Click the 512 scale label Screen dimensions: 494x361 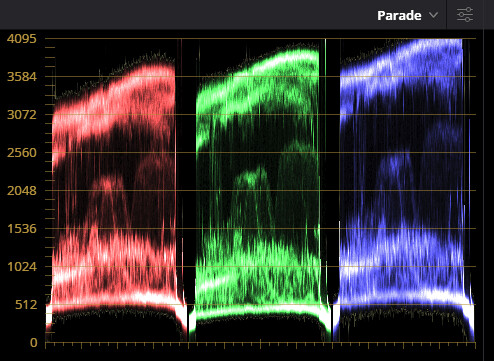26,305
